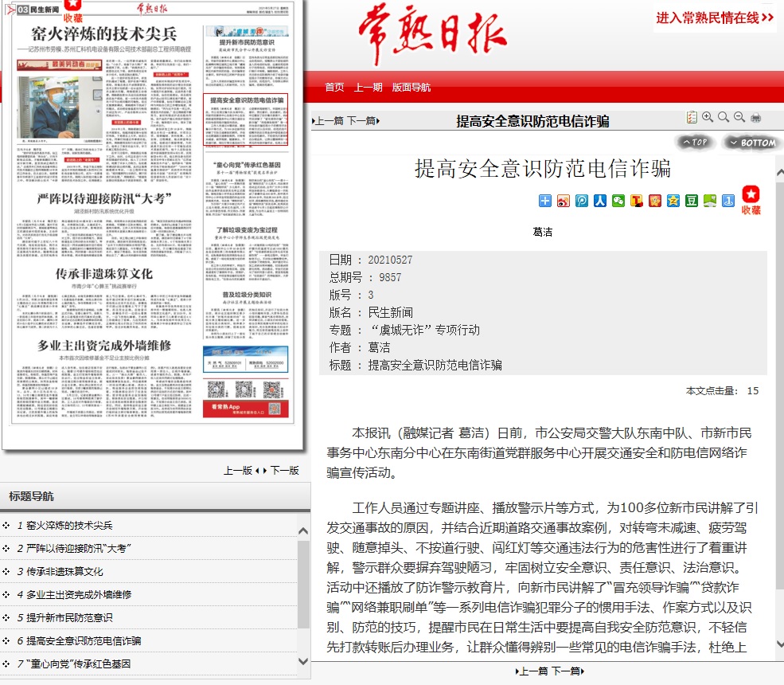This screenshot has height=685, width=784.
Task: Jump to page BOTTOM button
Action: [x=751, y=143]
